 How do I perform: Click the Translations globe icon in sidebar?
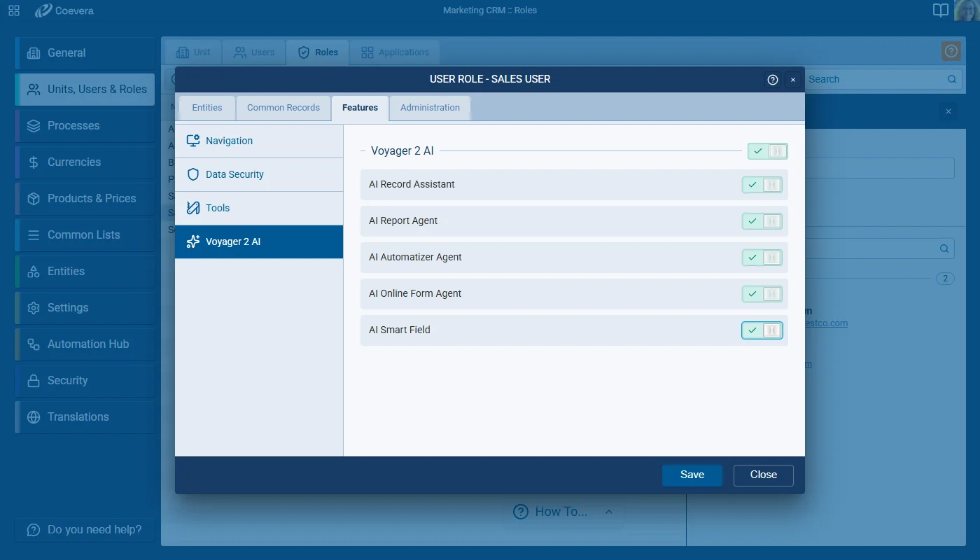33,417
